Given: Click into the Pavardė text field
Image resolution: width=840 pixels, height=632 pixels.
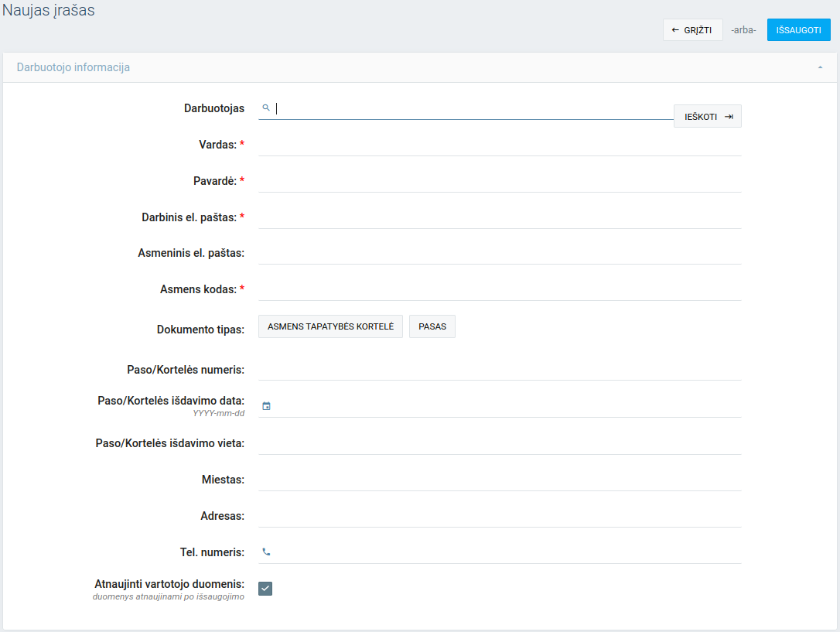Looking at the screenshot, I should 499,181.
